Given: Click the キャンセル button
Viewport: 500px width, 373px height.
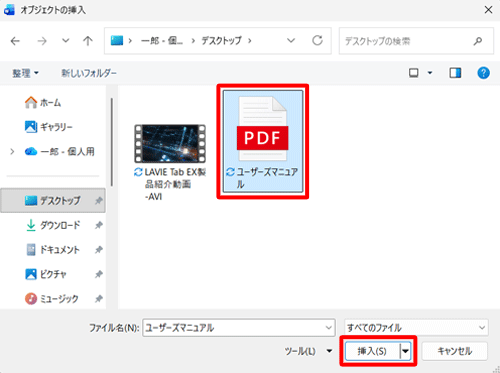Looking at the screenshot, I should tap(455, 351).
